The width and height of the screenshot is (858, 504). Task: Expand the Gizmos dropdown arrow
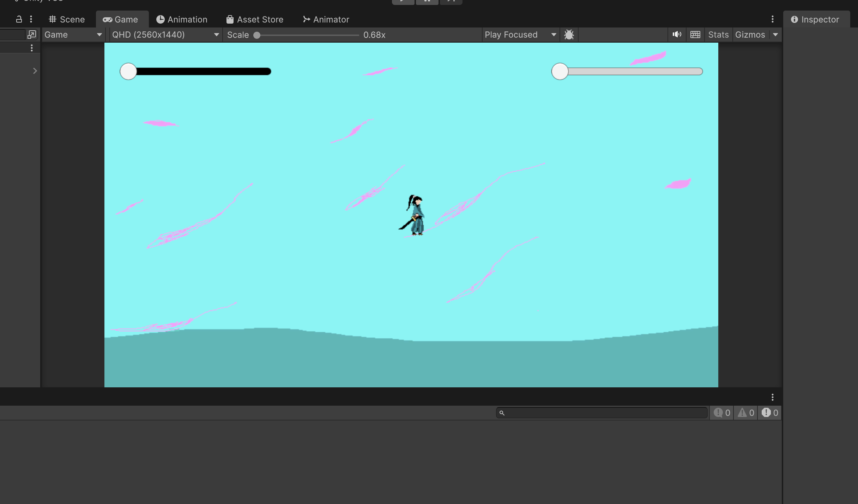tap(775, 35)
